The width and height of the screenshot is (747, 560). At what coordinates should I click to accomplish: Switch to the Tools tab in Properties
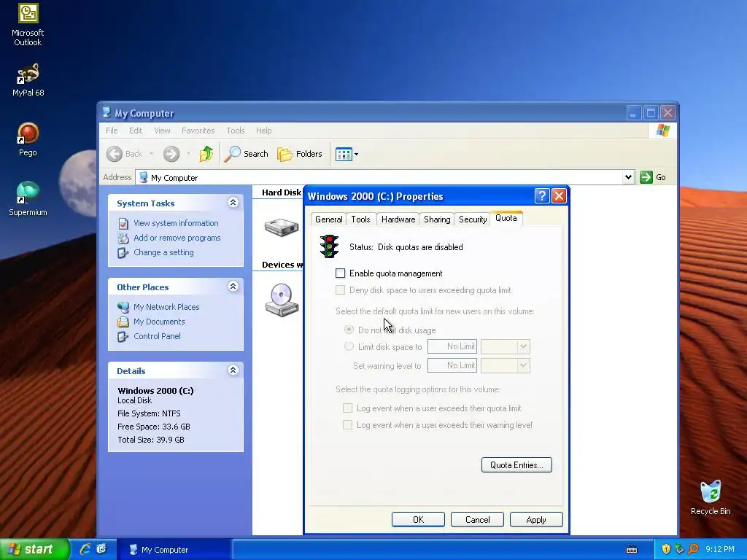click(360, 219)
